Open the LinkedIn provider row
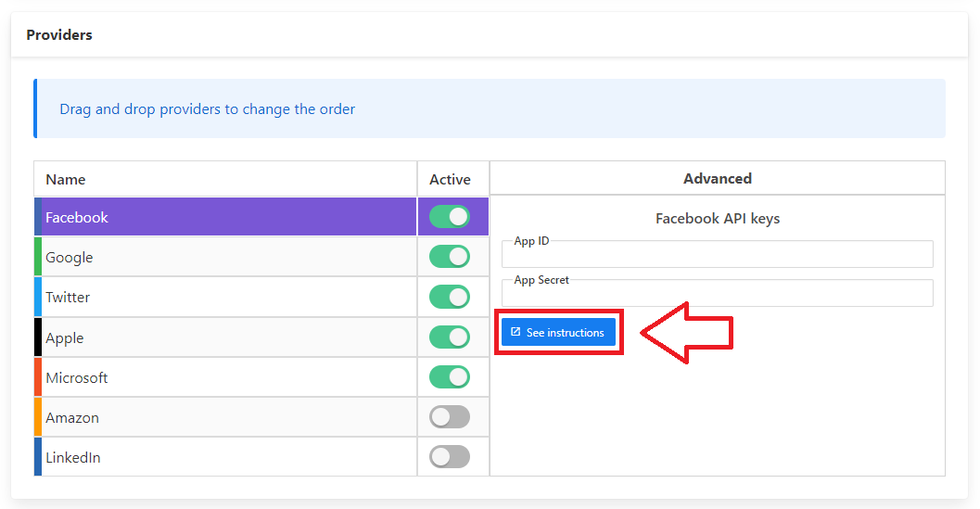Screen dimensions: 980x509 point(223,457)
